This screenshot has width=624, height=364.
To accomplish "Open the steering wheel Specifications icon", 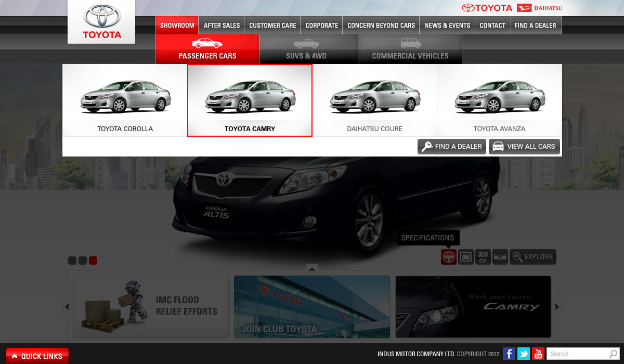I will [x=449, y=257].
